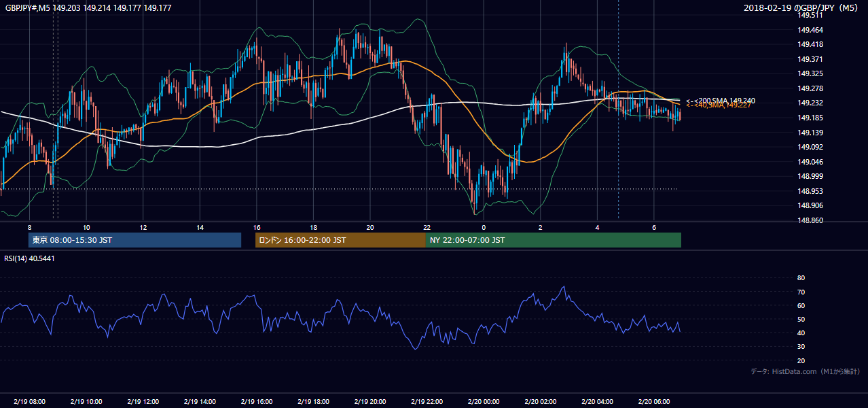
Task: Click price axis value 149.464
Action: tap(810, 30)
